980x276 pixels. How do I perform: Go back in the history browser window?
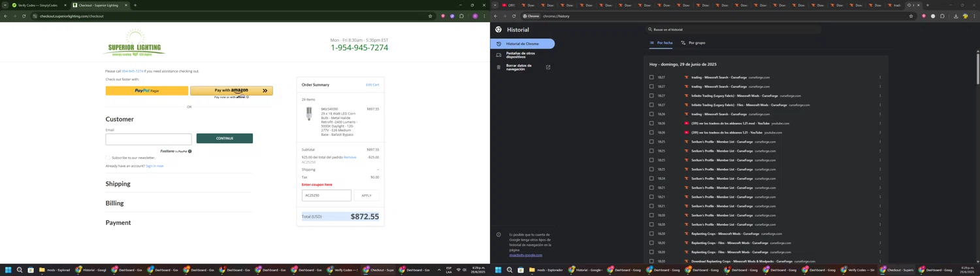tap(496, 16)
